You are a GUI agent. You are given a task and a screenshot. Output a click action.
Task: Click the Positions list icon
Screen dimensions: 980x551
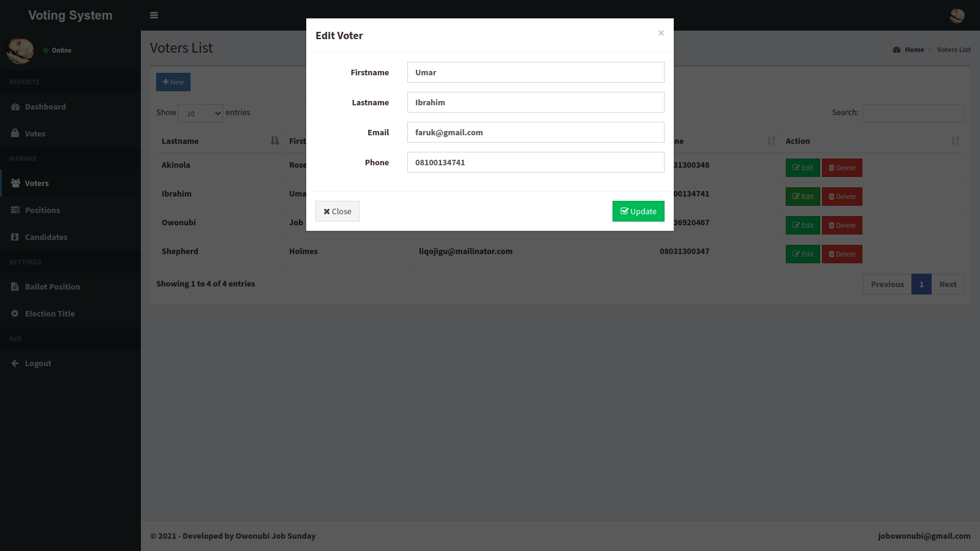[15, 210]
